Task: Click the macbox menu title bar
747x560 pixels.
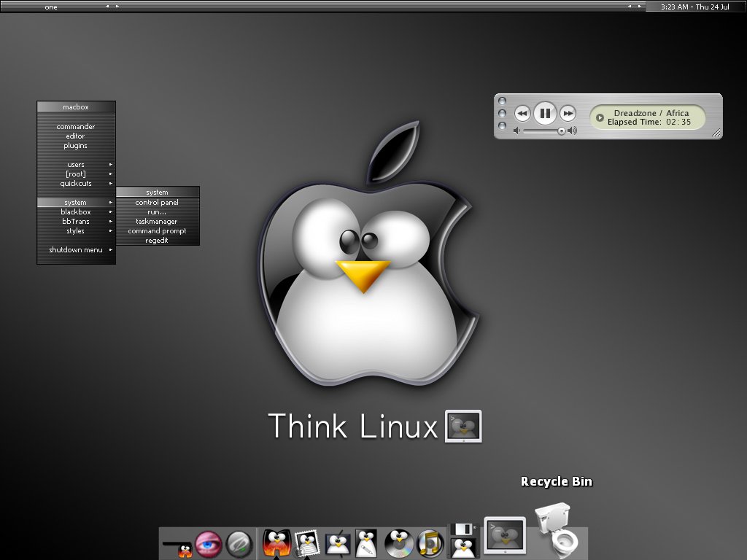Action: pyautogui.click(x=76, y=106)
